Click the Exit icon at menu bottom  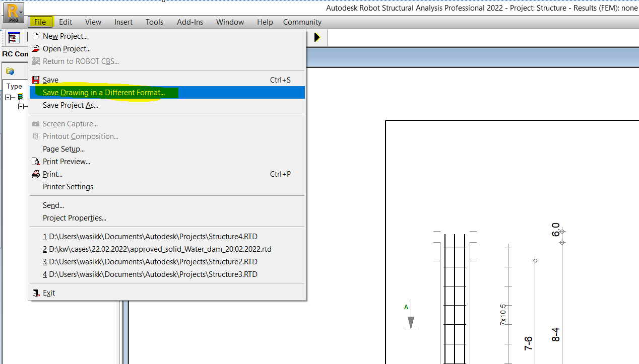[x=36, y=293]
